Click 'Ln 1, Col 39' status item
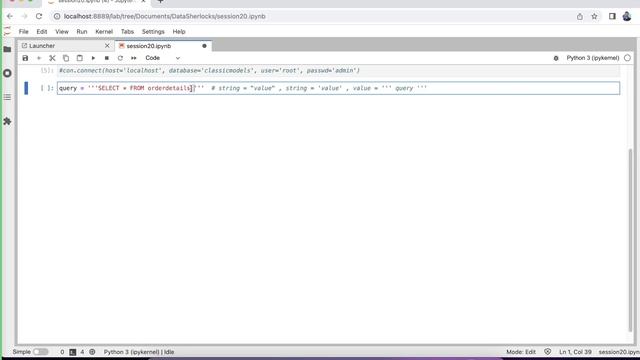Image resolution: width=640 pixels, height=360 pixels. click(575, 351)
